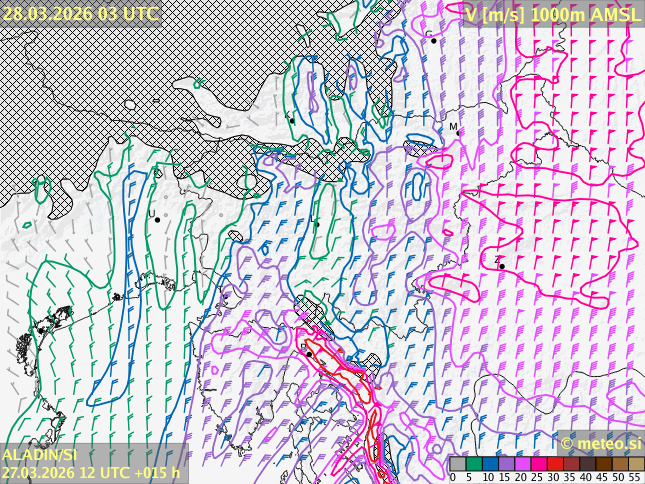645x484 pixels.
Task: Click the magenta 20 m/s legend swatch
Action: (522, 464)
